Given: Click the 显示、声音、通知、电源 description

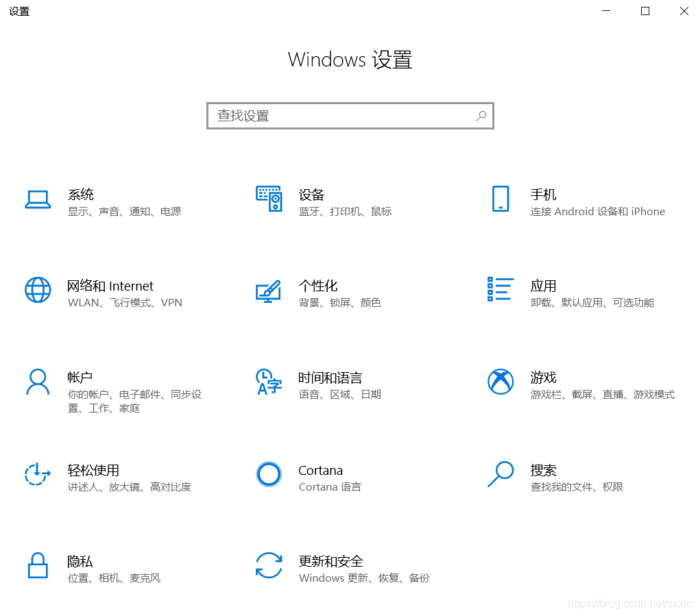Looking at the screenshot, I should point(125,212).
